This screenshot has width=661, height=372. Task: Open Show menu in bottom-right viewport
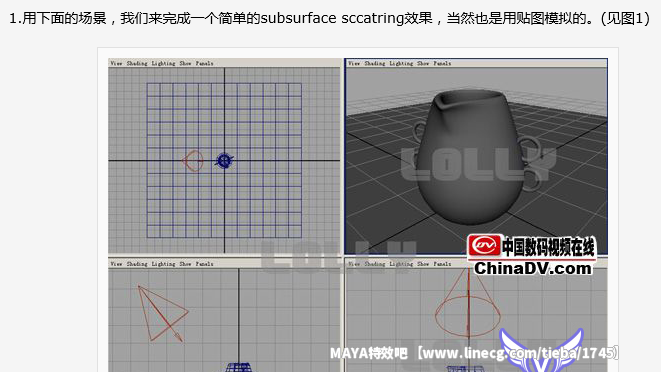423,264
